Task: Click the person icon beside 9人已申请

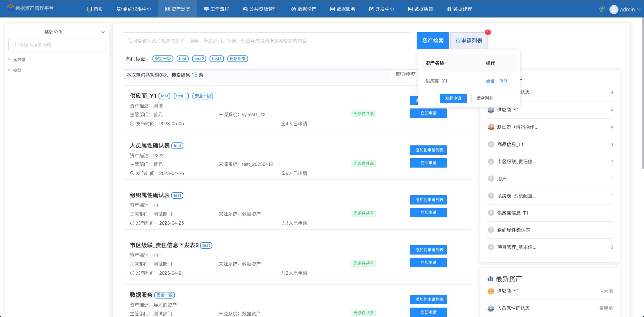Action: coord(283,173)
